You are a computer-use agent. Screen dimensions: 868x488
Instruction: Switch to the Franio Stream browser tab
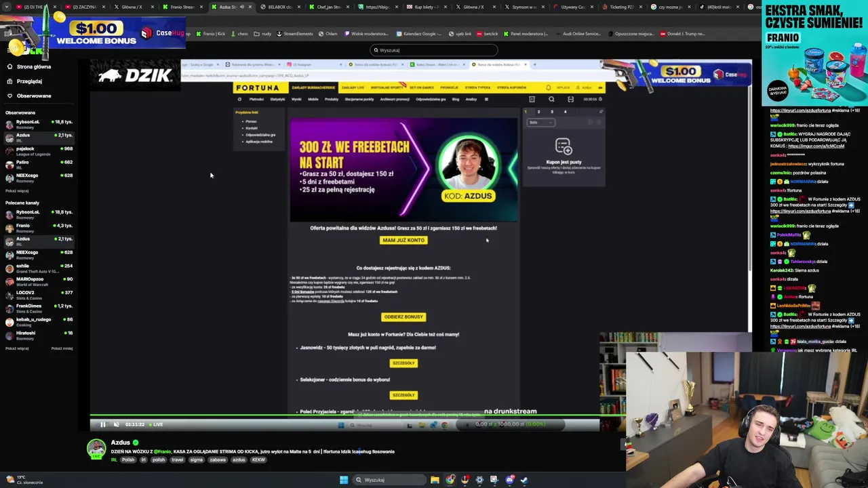tap(182, 7)
